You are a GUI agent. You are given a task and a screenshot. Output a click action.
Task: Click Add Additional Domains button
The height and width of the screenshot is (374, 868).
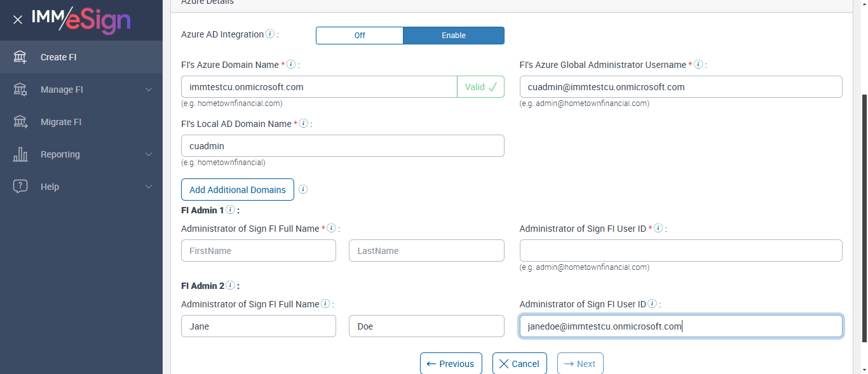click(x=238, y=189)
